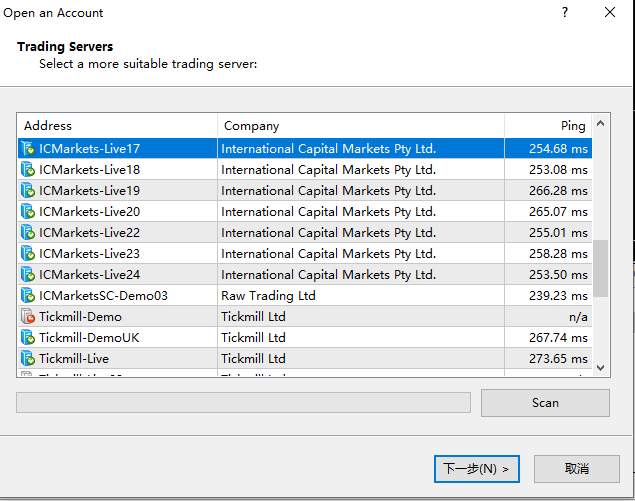Image resolution: width=635 pixels, height=501 pixels.
Task: Click the 265.07 ms ping value
Action: 558,211
